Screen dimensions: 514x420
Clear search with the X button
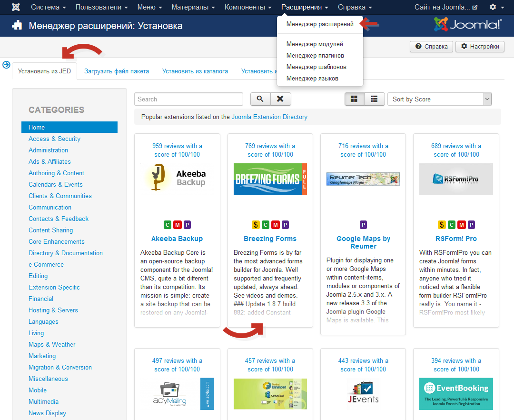point(280,99)
